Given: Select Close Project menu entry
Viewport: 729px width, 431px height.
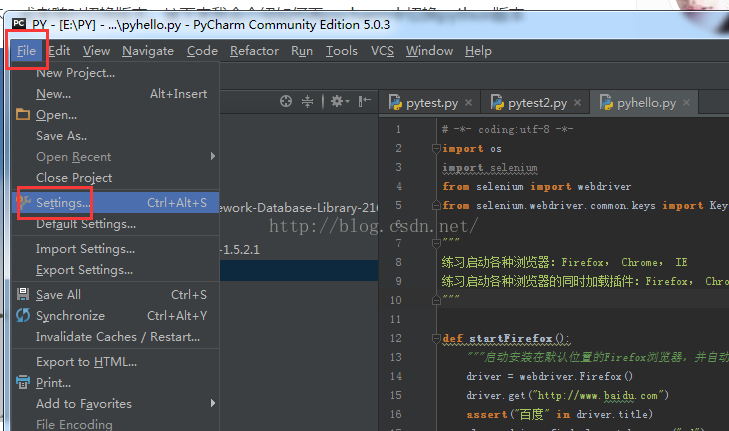Looking at the screenshot, I should [x=115, y=178].
